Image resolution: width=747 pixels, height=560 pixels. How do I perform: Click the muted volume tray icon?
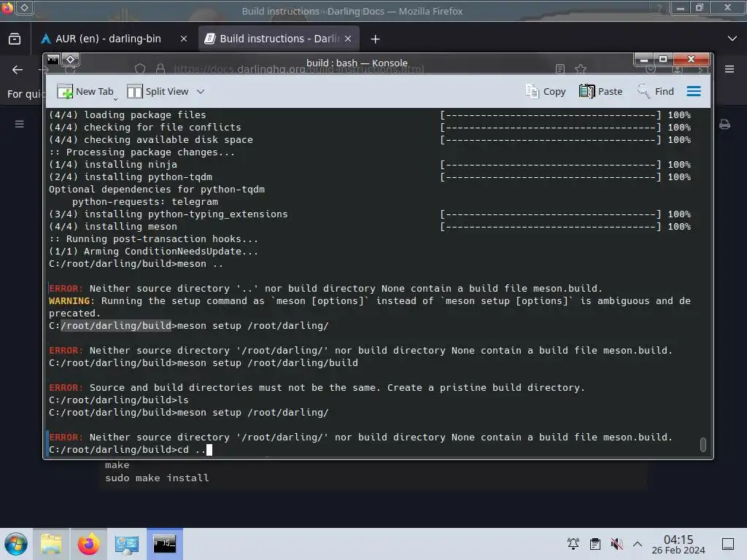point(616,544)
